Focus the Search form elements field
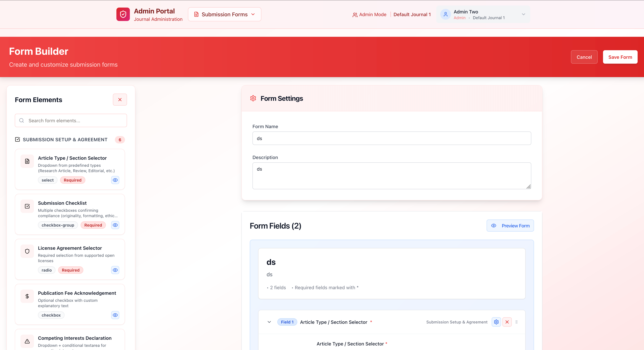644x350 pixels. click(71, 120)
